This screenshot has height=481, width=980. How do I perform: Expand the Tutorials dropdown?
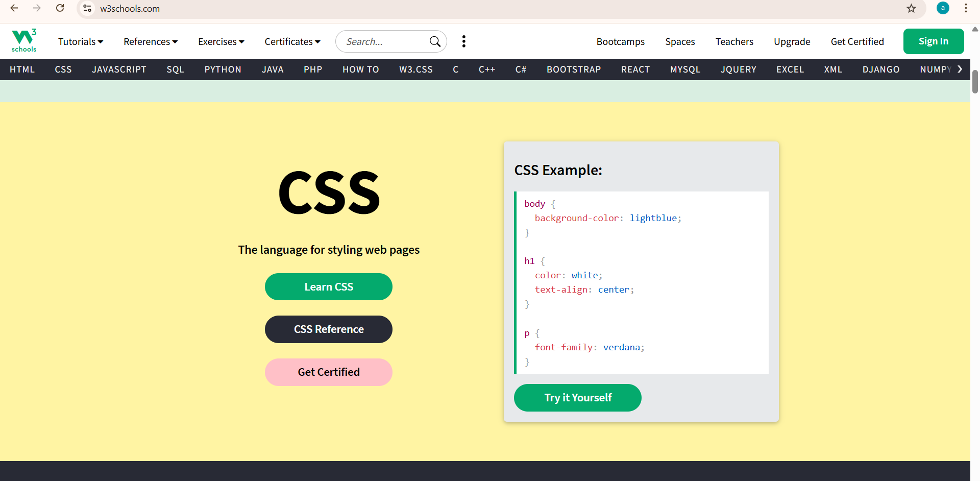point(81,41)
